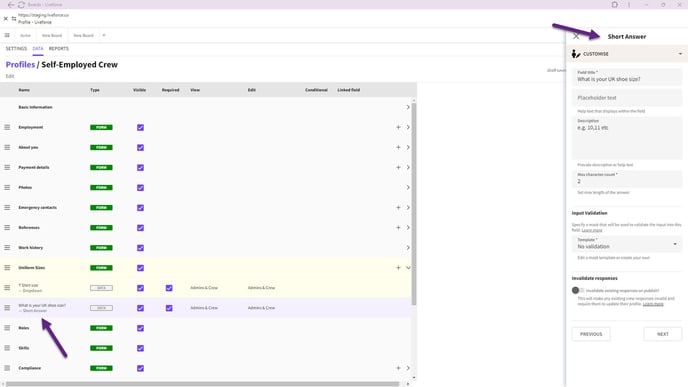The width and height of the screenshot is (688, 387).
Task: Click the Previous button
Action: tap(591, 334)
